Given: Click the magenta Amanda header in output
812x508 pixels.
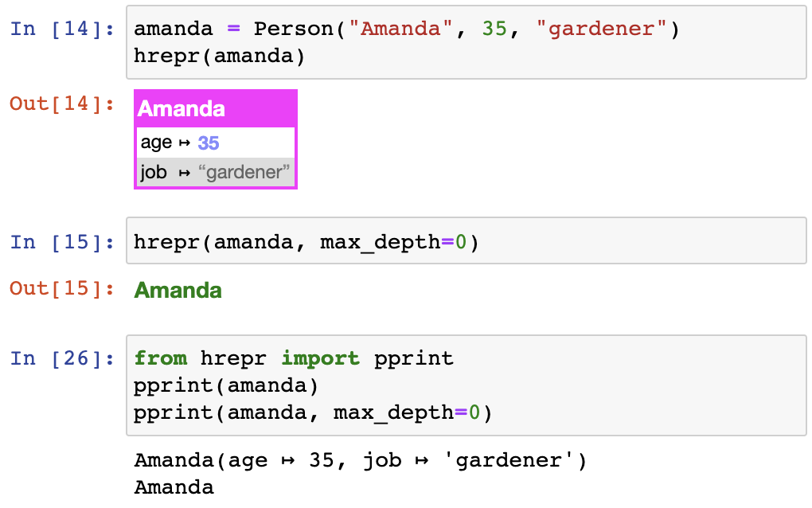Looking at the screenshot, I should point(216,109).
